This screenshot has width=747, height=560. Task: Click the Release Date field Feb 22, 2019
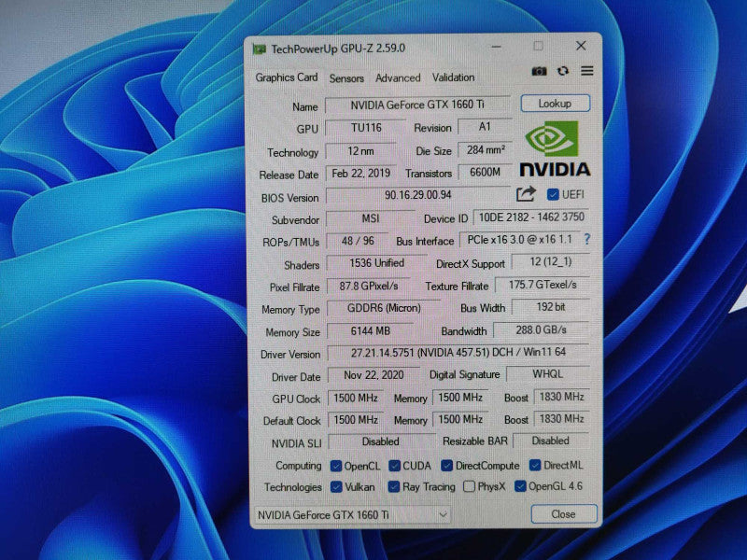(x=360, y=173)
